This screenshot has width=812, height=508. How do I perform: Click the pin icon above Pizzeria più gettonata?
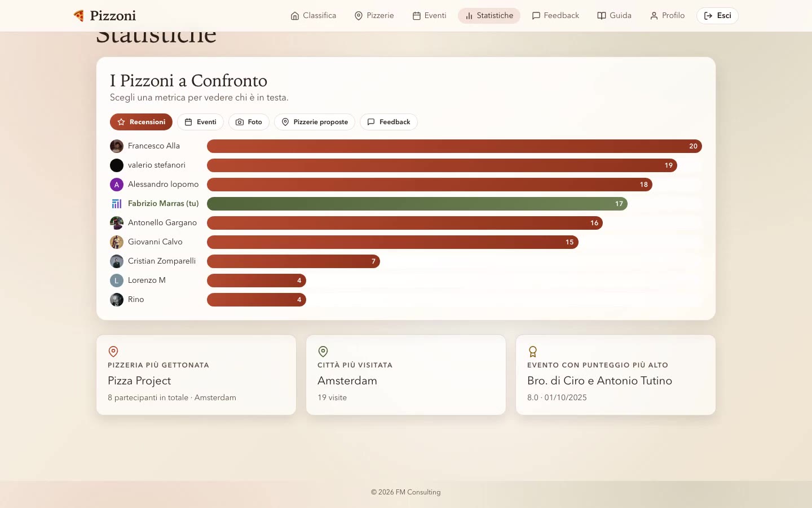click(x=113, y=352)
